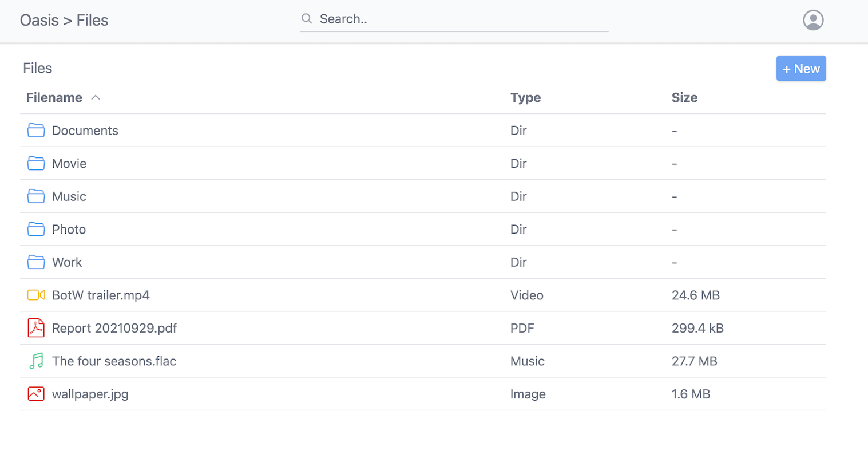Click the PDF icon for Report 20210929.pdf

35,328
